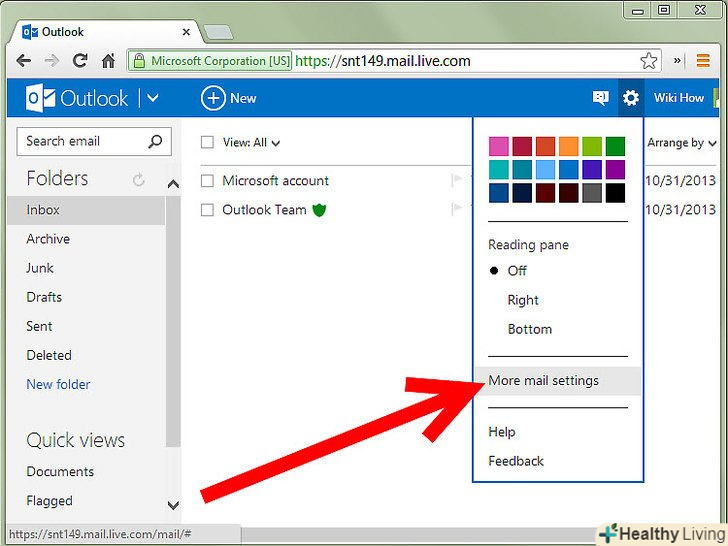Compose a new email with New

click(228, 98)
